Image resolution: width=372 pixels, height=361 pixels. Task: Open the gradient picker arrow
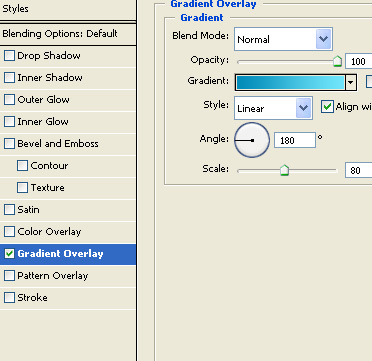350,83
